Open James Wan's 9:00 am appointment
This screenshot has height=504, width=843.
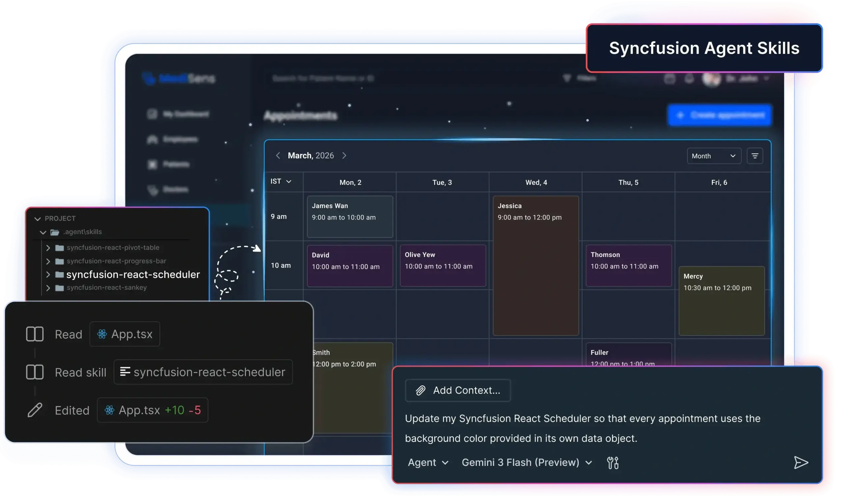click(x=350, y=216)
